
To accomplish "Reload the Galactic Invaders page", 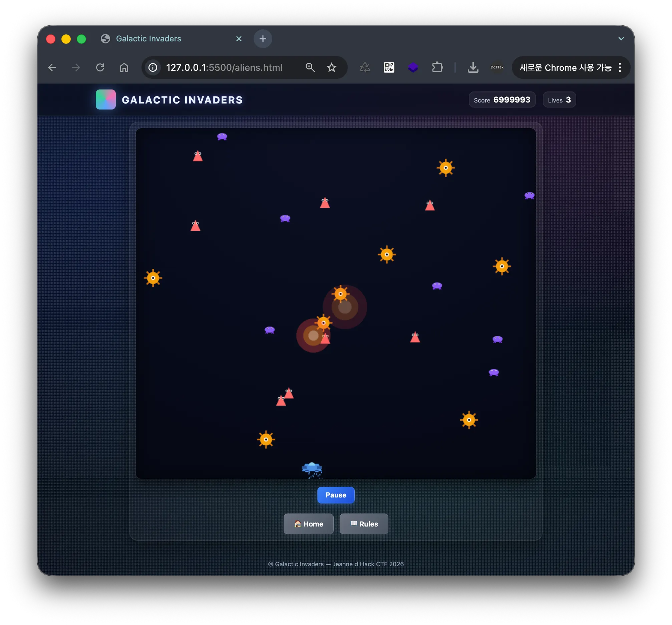I will (100, 68).
